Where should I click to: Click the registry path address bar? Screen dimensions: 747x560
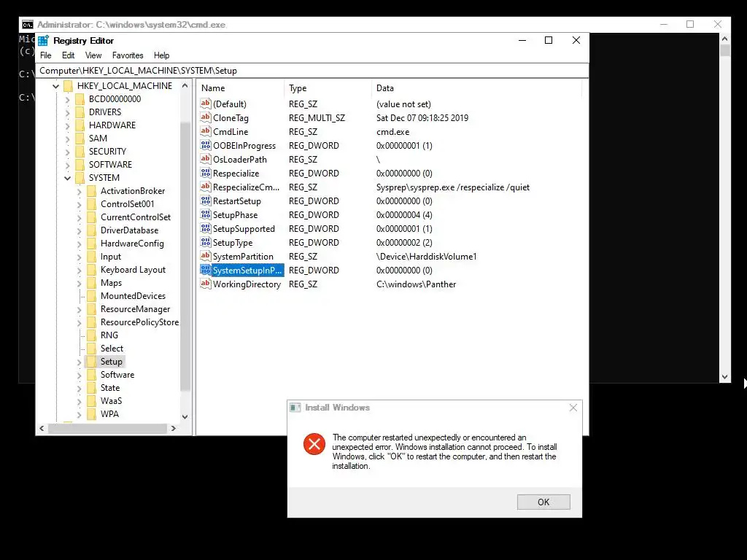(312, 71)
